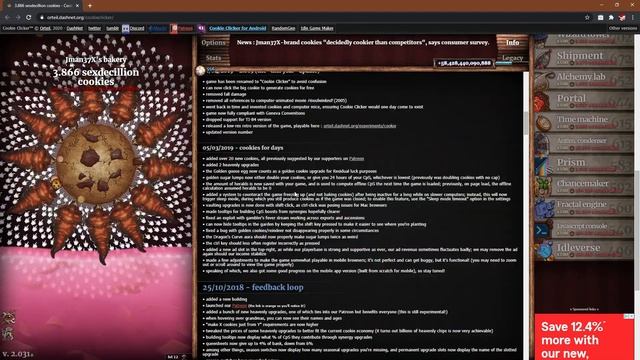Click the browser reload button
Screen dimensions: 640x360
[29, 18]
